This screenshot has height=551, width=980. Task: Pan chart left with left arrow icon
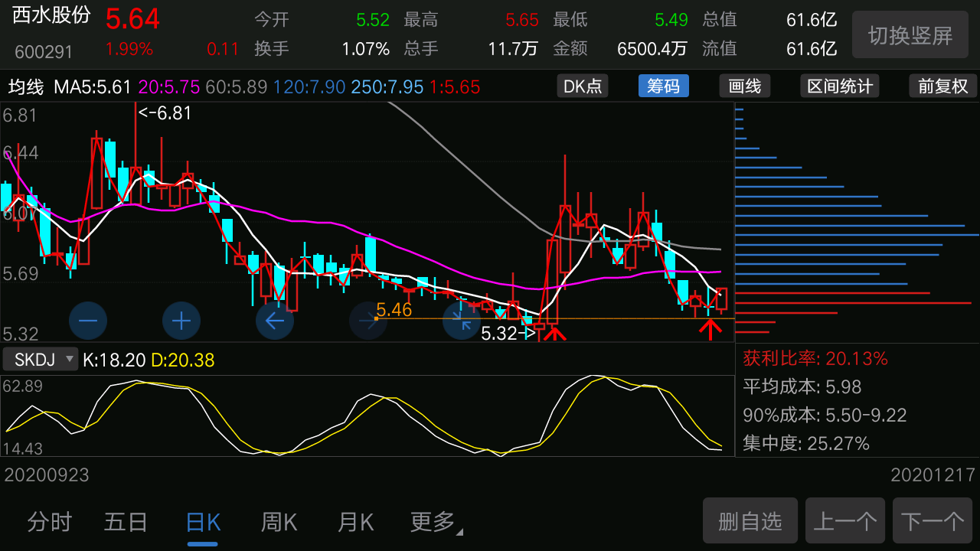(x=275, y=321)
